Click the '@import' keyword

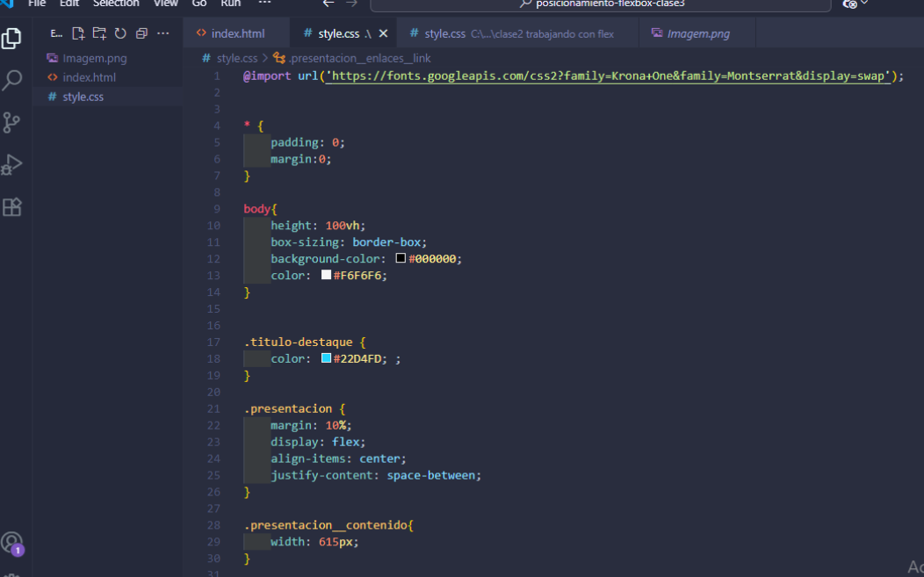coord(268,76)
